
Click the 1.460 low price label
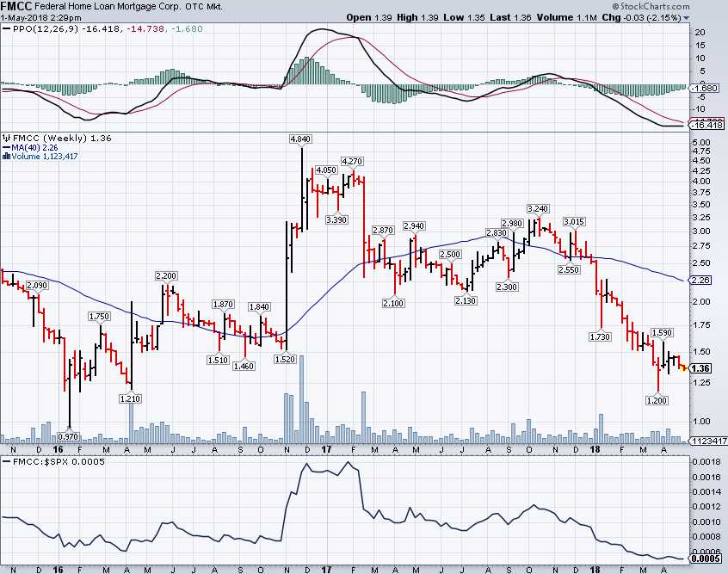pos(244,367)
